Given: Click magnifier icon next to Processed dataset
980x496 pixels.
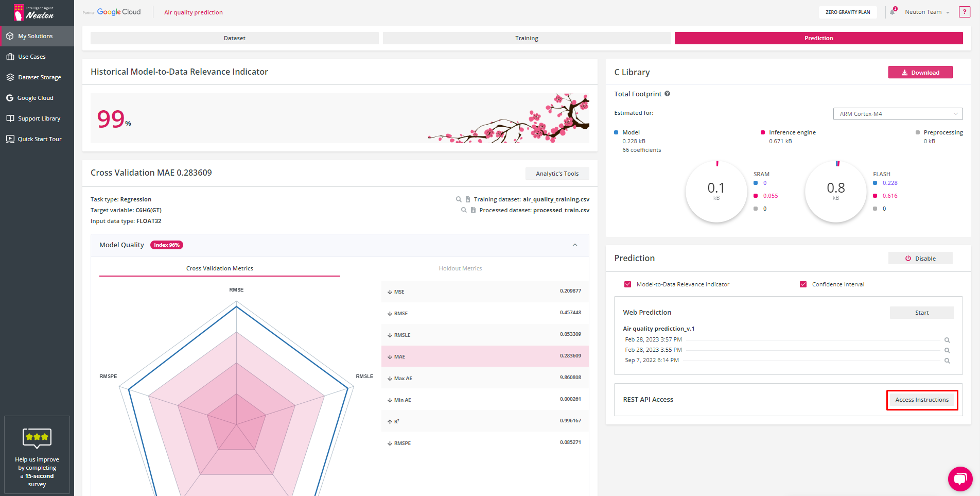Looking at the screenshot, I should [464, 210].
